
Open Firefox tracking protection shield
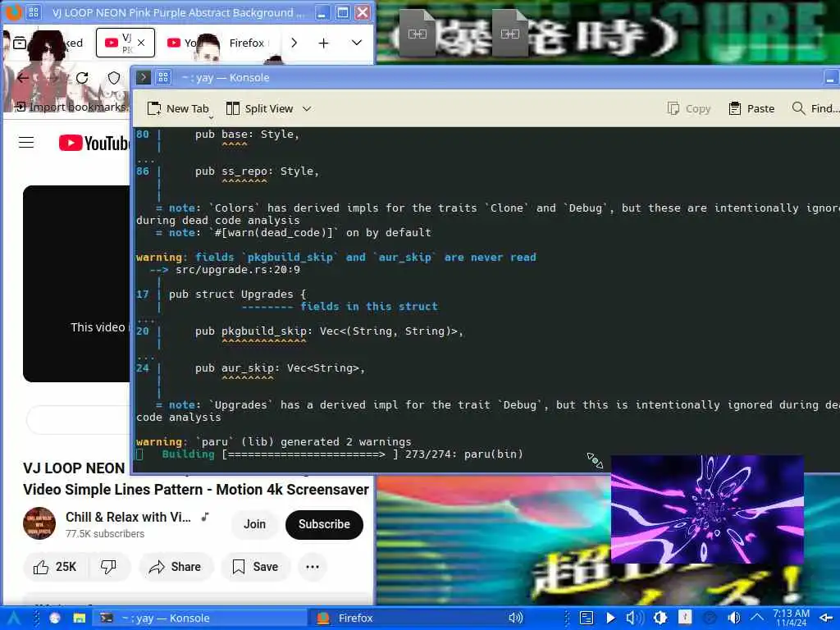click(x=113, y=78)
